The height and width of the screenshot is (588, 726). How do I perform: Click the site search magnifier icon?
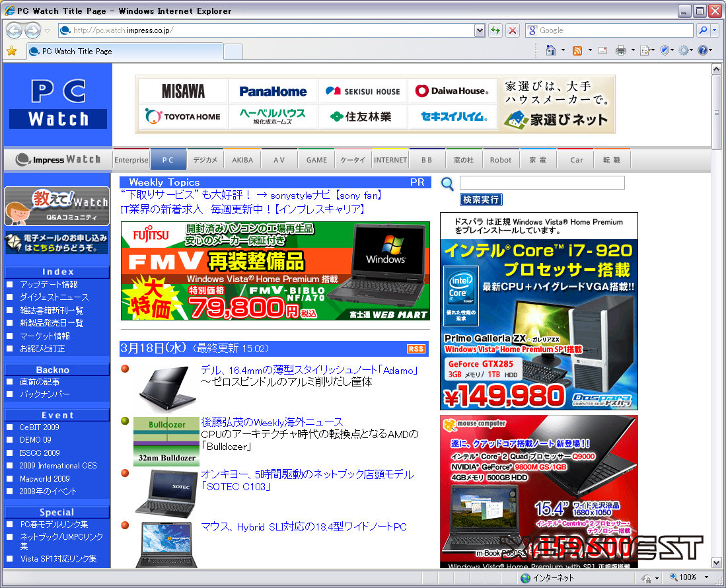[x=447, y=184]
